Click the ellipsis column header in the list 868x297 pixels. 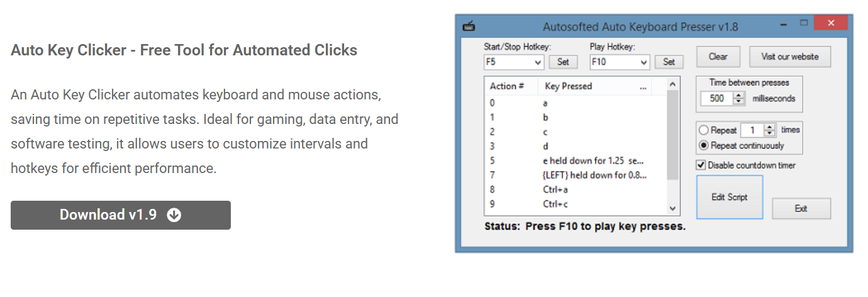(643, 87)
